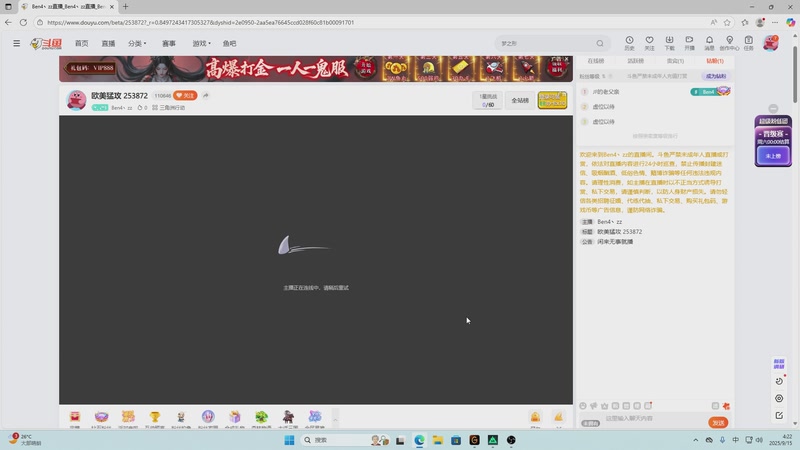Image resolution: width=800 pixels, height=450 pixels.
Task: Click the first gift icon in gift bar
Action: tap(75, 417)
